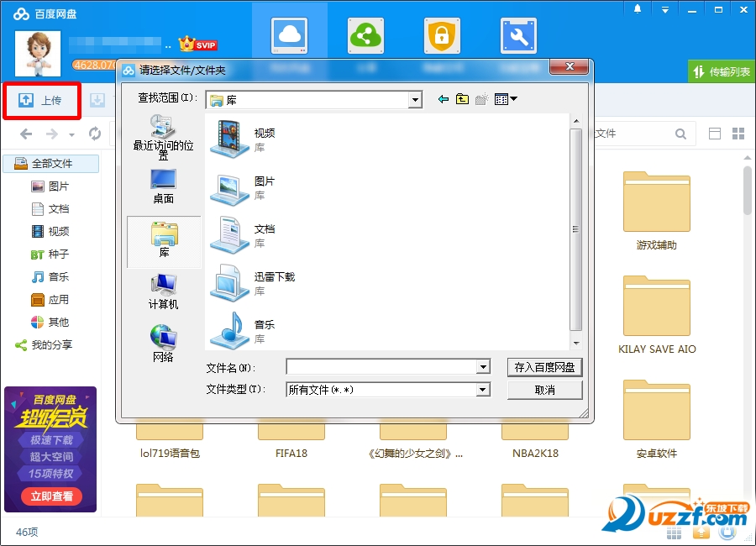Click the SVIP crown badge
Image resolution: width=756 pixels, height=546 pixels.
(x=197, y=45)
